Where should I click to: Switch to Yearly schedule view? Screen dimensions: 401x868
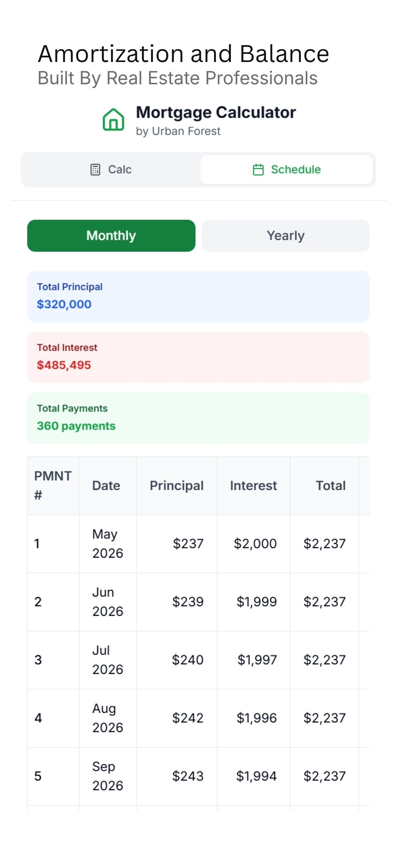point(285,235)
